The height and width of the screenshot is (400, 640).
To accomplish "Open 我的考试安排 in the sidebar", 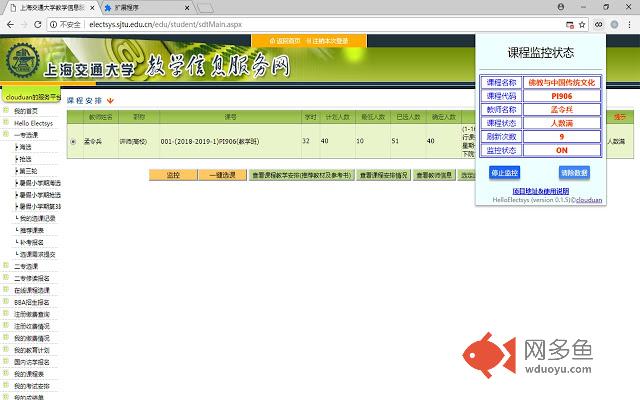I will tap(32, 386).
